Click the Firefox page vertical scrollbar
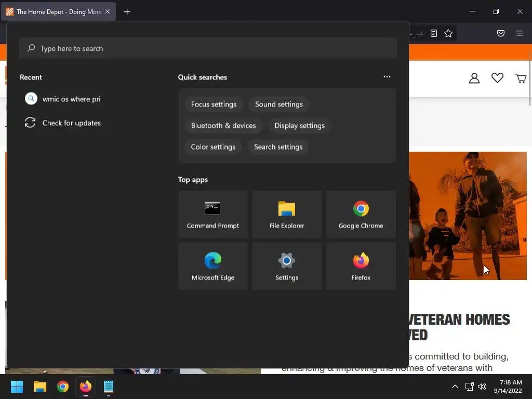The width and height of the screenshot is (532, 399). coord(530,78)
